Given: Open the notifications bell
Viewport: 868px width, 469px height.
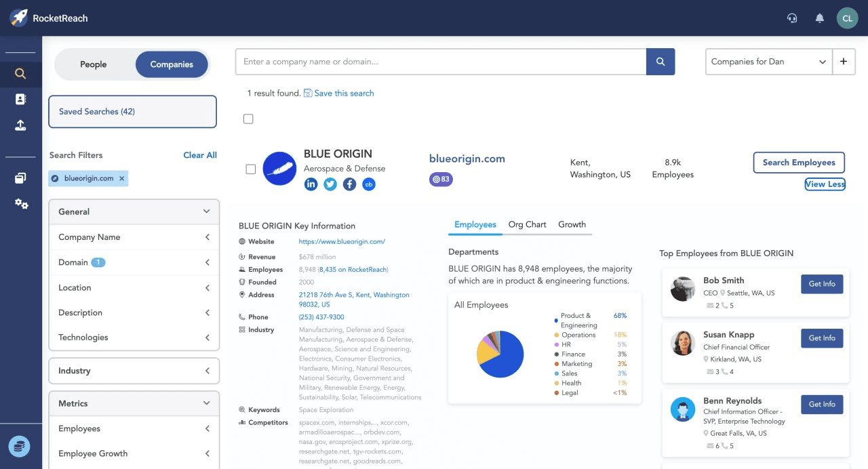Looking at the screenshot, I should pos(820,18).
